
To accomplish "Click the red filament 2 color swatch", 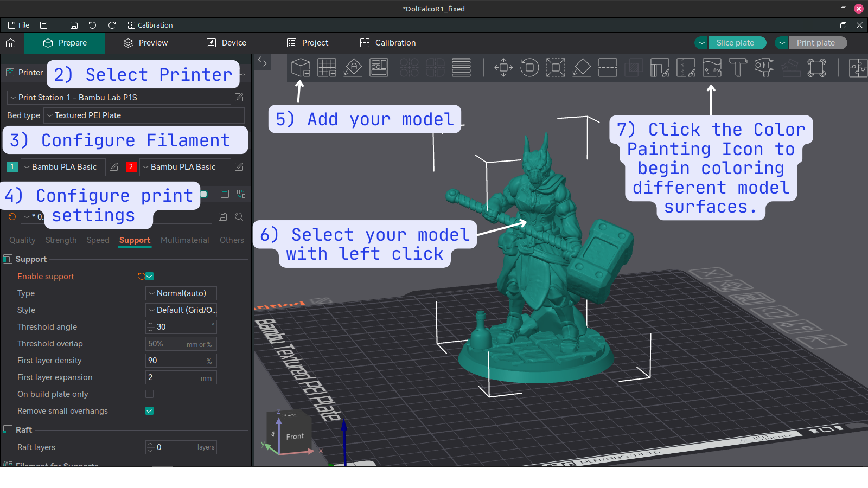I will [131, 167].
